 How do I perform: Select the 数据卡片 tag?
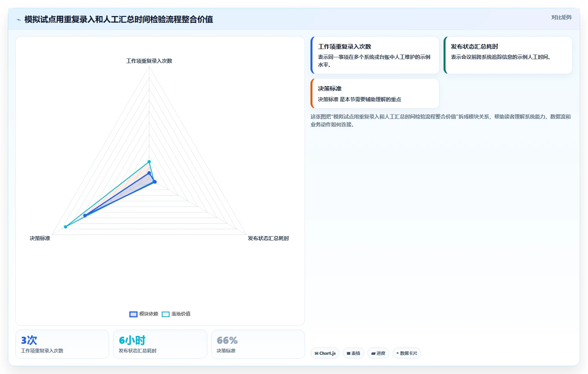click(x=407, y=353)
